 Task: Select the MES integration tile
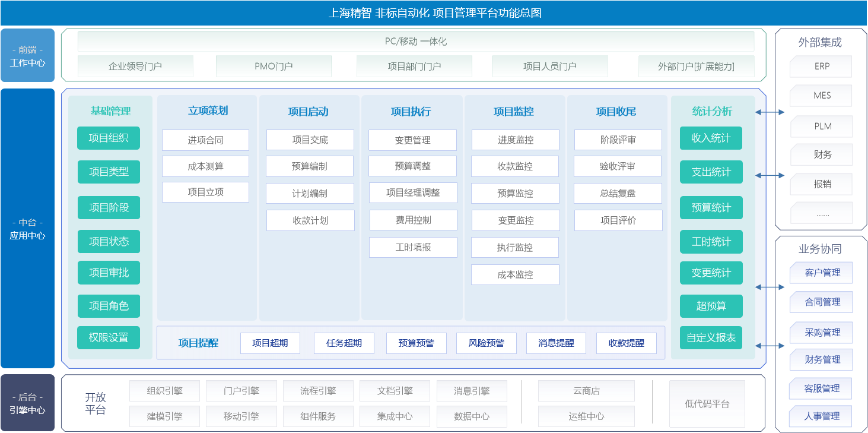(x=821, y=96)
